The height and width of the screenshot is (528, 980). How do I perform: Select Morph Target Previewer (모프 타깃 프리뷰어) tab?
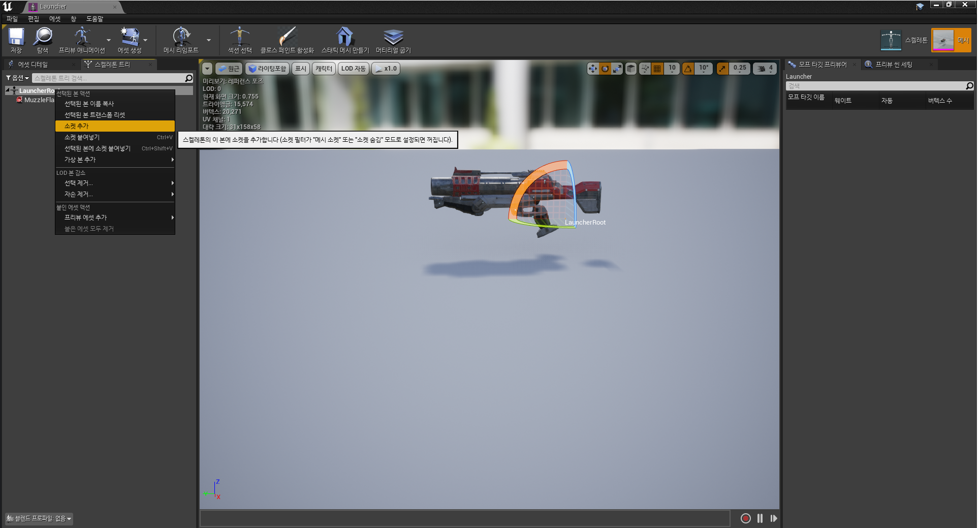point(823,65)
